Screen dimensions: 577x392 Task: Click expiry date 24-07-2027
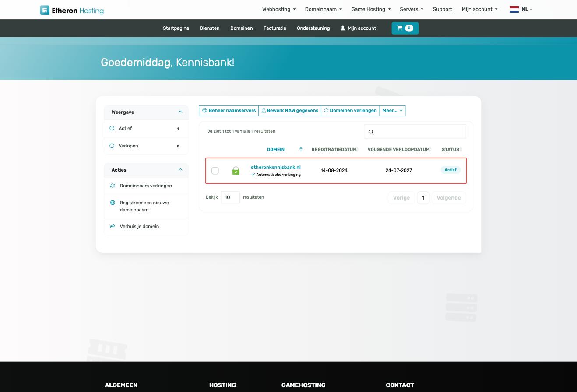(x=399, y=170)
